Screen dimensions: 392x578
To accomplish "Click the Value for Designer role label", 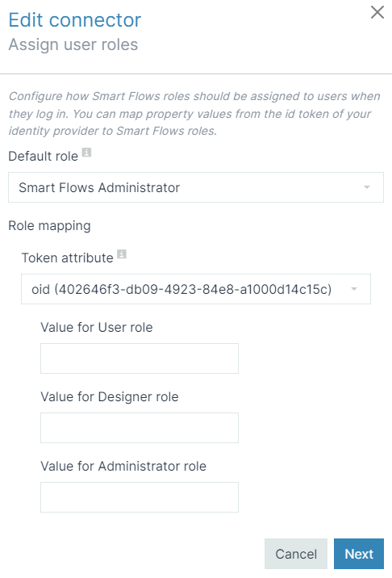I will [110, 396].
